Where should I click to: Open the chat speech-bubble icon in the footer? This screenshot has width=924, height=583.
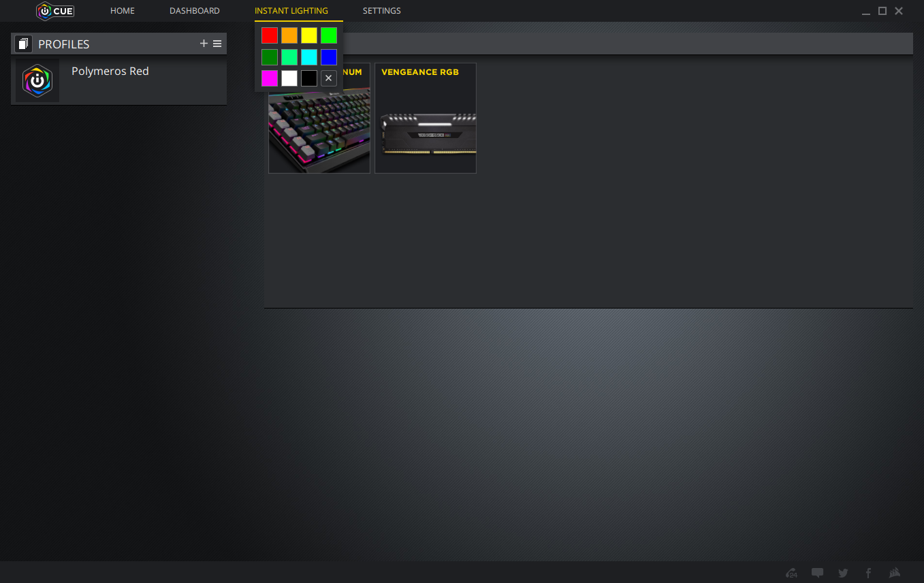pyautogui.click(x=818, y=573)
